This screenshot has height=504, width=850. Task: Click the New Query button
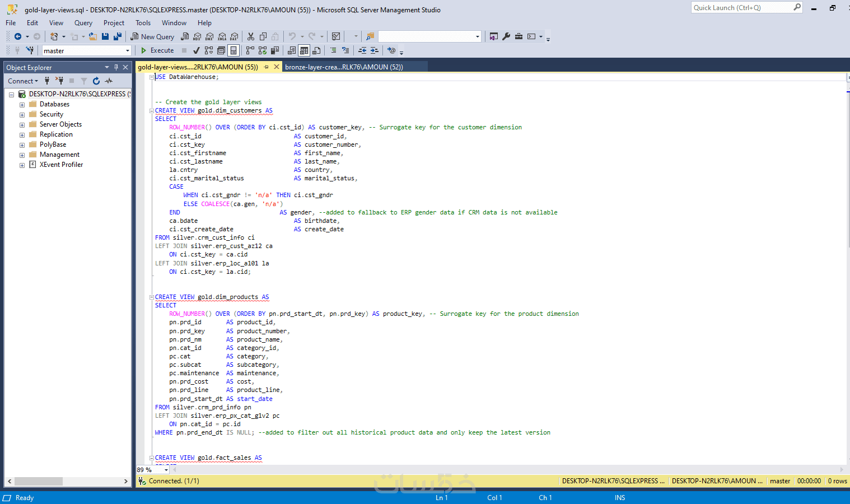152,36
